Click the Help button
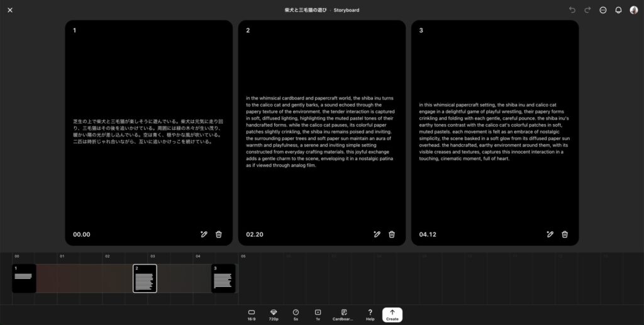 coord(370,315)
